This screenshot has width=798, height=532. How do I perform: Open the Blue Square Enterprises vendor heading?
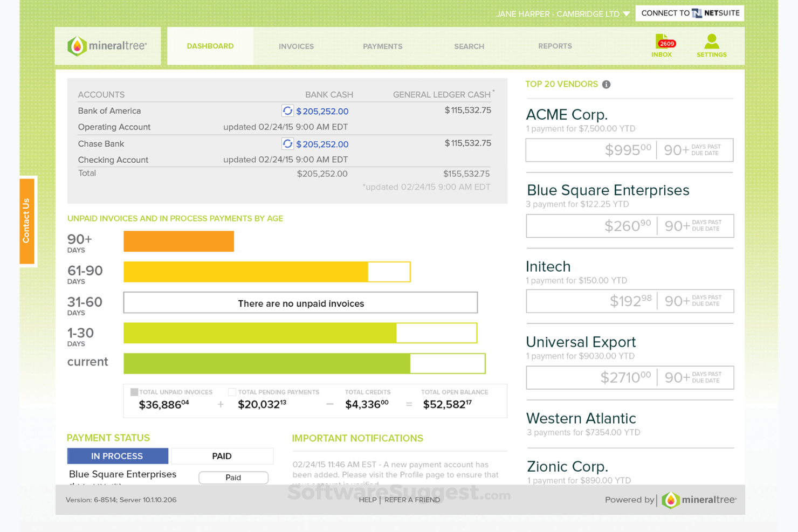(608, 190)
